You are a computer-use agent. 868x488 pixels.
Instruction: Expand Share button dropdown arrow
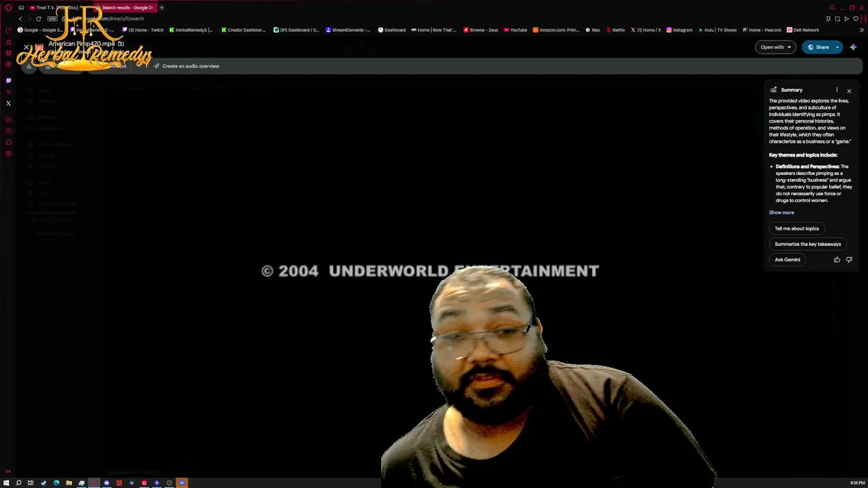(838, 47)
